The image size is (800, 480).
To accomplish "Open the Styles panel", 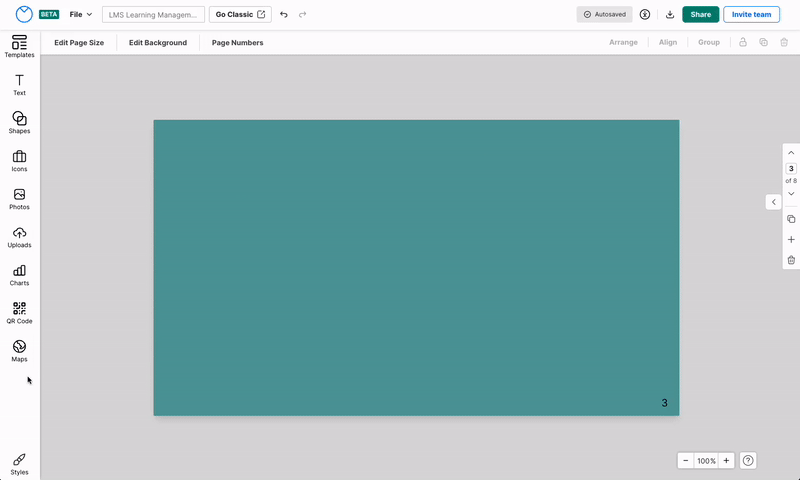I will [19, 463].
